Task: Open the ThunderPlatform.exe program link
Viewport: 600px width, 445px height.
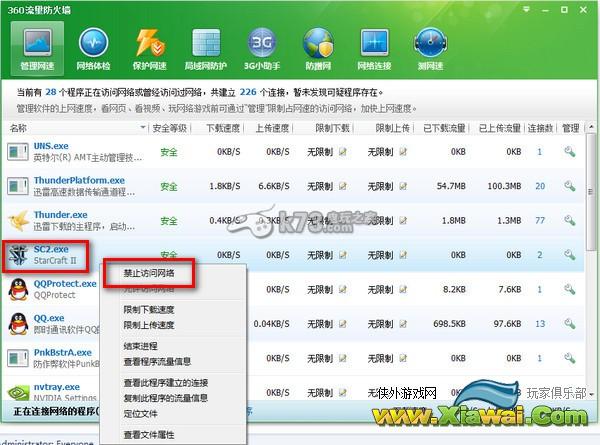Action: pyautogui.click(x=79, y=180)
